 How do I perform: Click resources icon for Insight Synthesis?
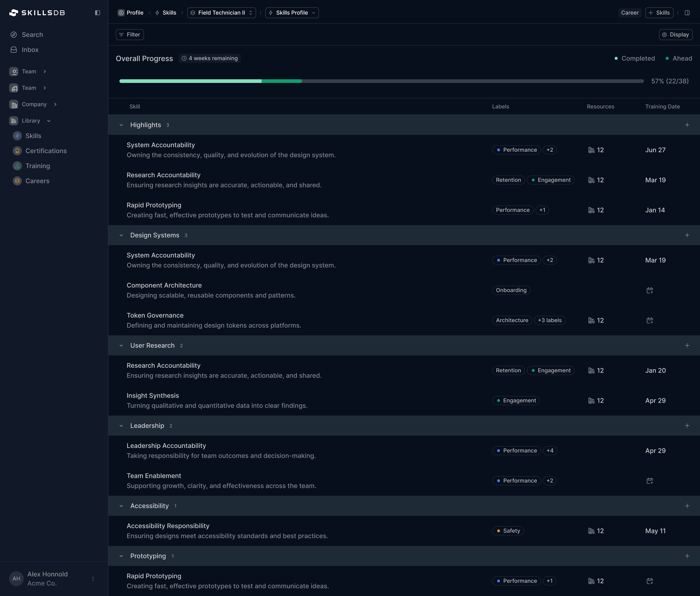[591, 400]
